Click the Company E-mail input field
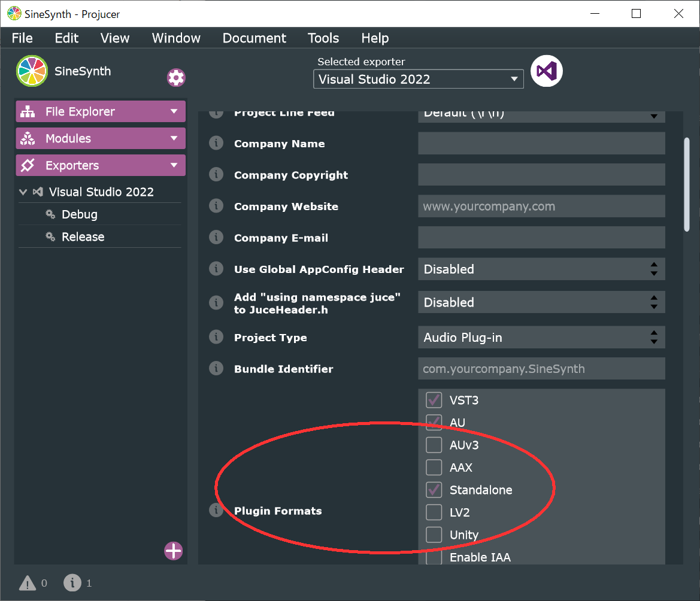This screenshot has width=700, height=601. coord(541,238)
